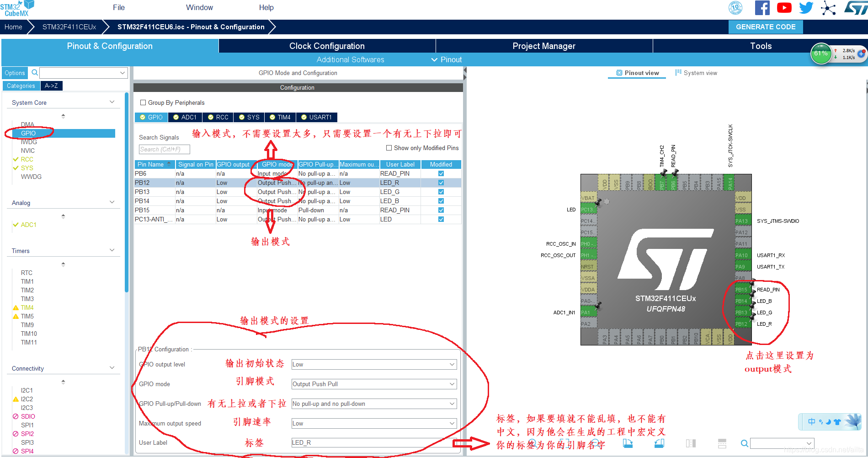This screenshot has width=868, height=458.
Task: Toggle Modified checkbox for PB15 row
Action: tap(441, 210)
